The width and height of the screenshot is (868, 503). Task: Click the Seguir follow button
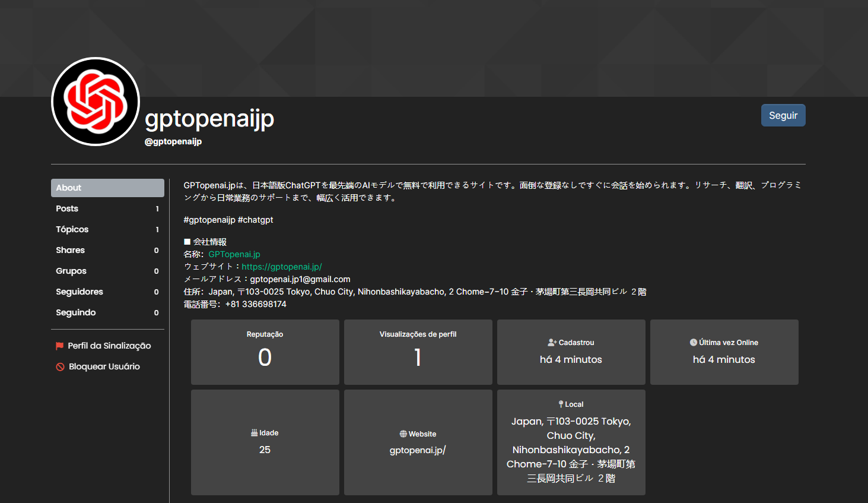coord(783,115)
